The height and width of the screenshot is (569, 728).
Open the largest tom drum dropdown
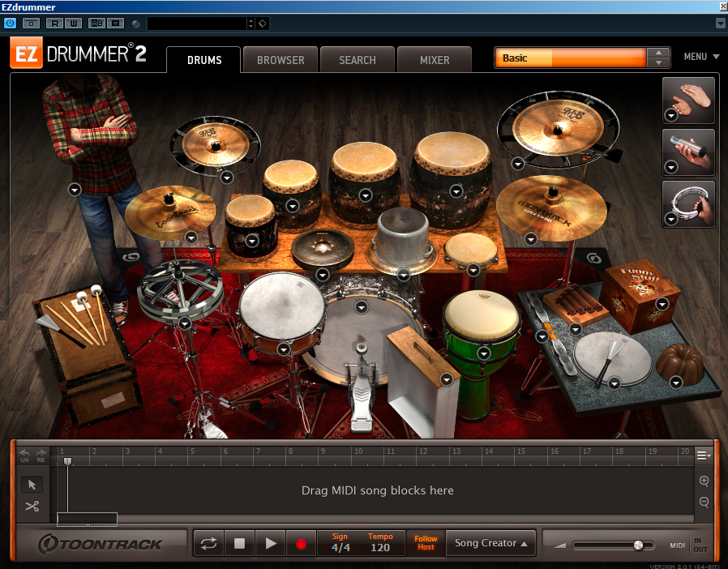tap(456, 190)
